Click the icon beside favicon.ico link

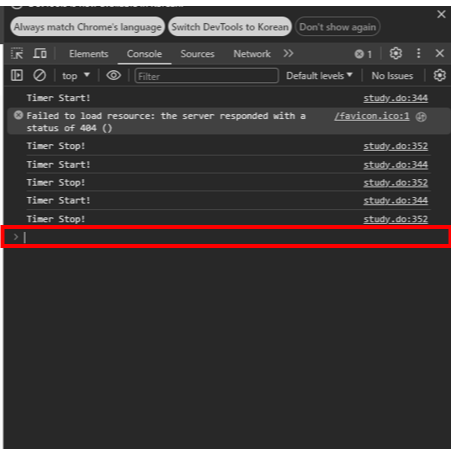click(421, 117)
